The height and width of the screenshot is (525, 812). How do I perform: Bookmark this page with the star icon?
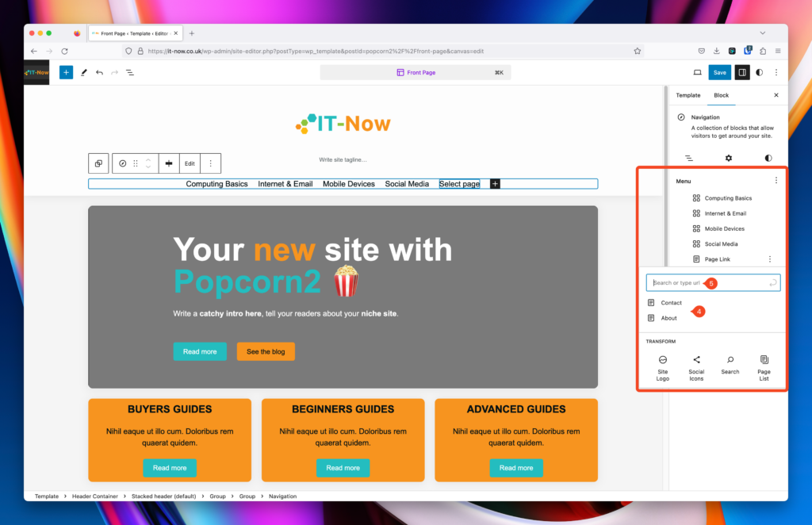638,52
